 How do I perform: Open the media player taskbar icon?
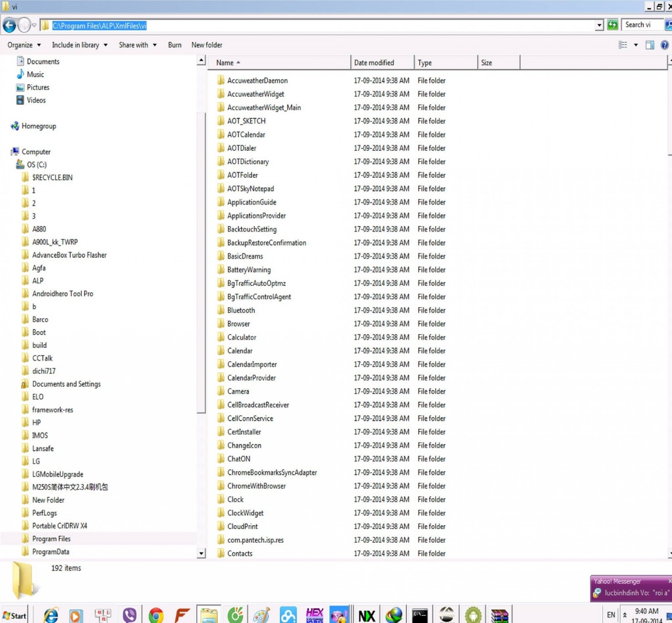76,615
